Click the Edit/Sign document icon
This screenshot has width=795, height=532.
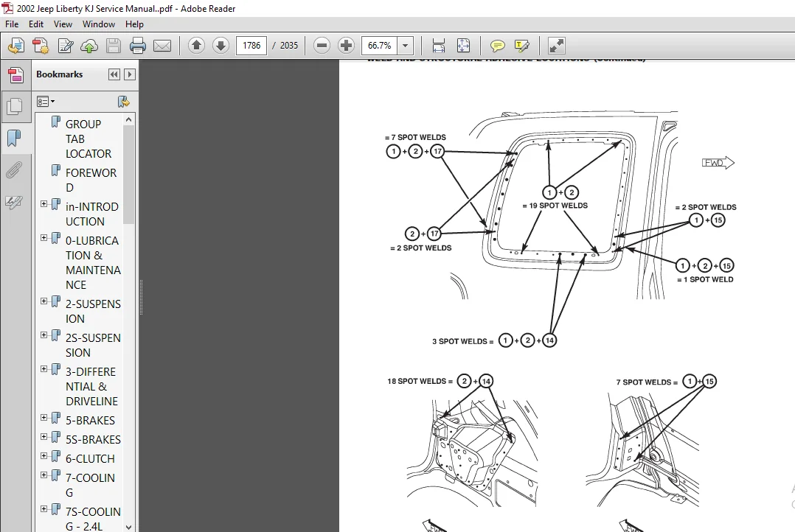pos(66,46)
